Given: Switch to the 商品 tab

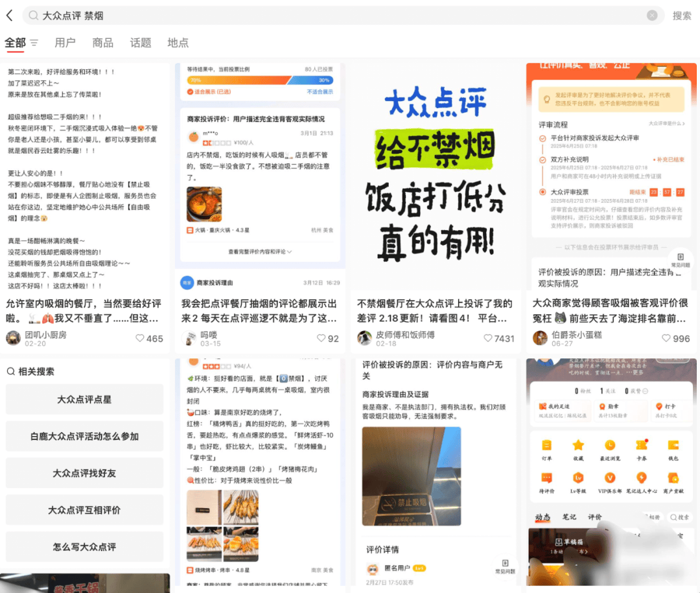Looking at the screenshot, I should pyautogui.click(x=102, y=43).
